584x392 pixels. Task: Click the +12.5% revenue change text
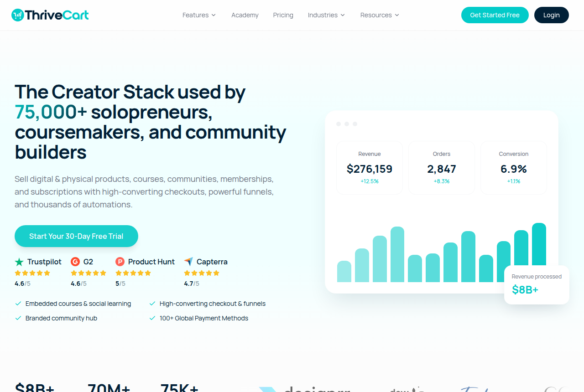(x=370, y=181)
